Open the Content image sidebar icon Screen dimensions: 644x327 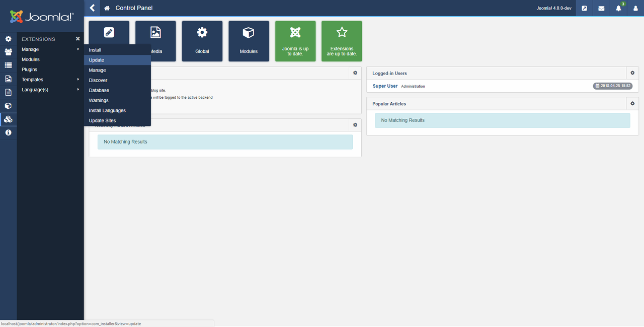[x=8, y=79]
